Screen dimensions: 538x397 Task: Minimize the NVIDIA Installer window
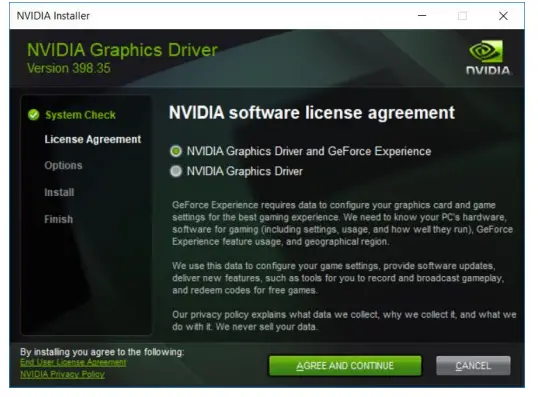pos(422,16)
